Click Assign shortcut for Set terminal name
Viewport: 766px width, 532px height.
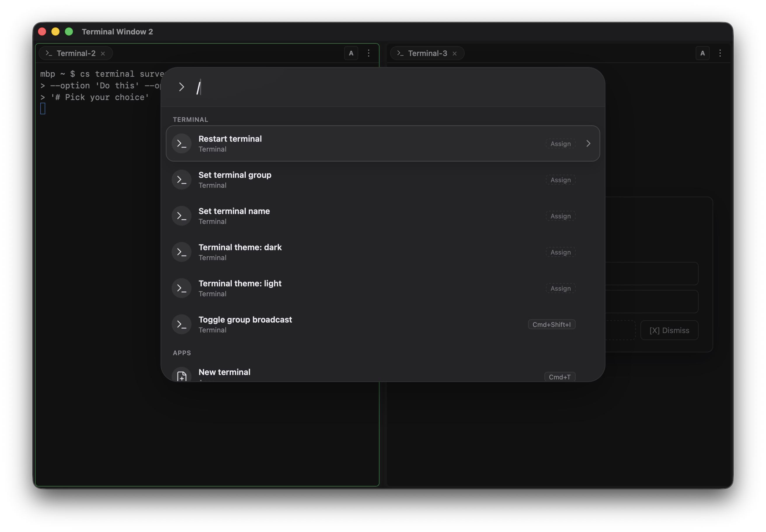click(x=560, y=216)
